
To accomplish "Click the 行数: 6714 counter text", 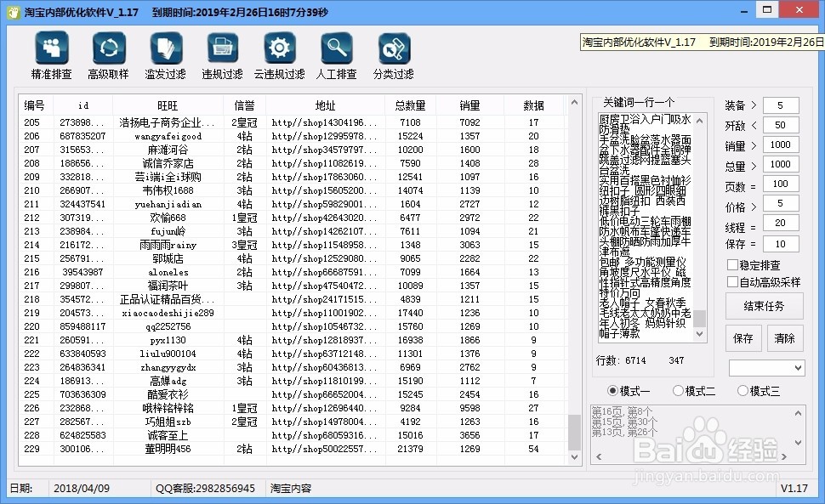I will [x=621, y=360].
